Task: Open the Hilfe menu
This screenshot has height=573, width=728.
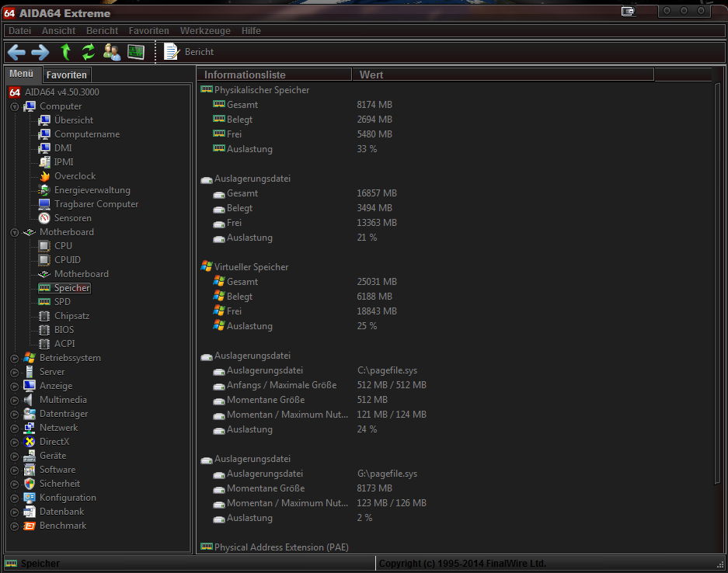Action: coord(251,30)
